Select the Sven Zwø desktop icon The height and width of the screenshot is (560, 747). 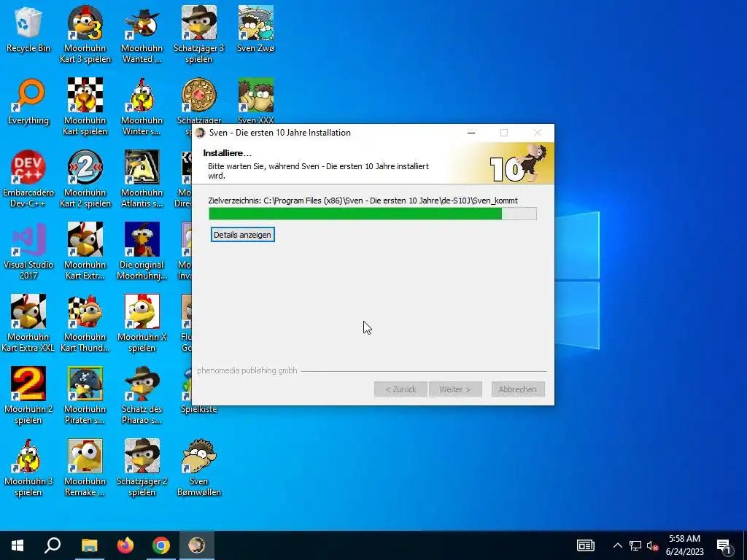[x=256, y=29]
